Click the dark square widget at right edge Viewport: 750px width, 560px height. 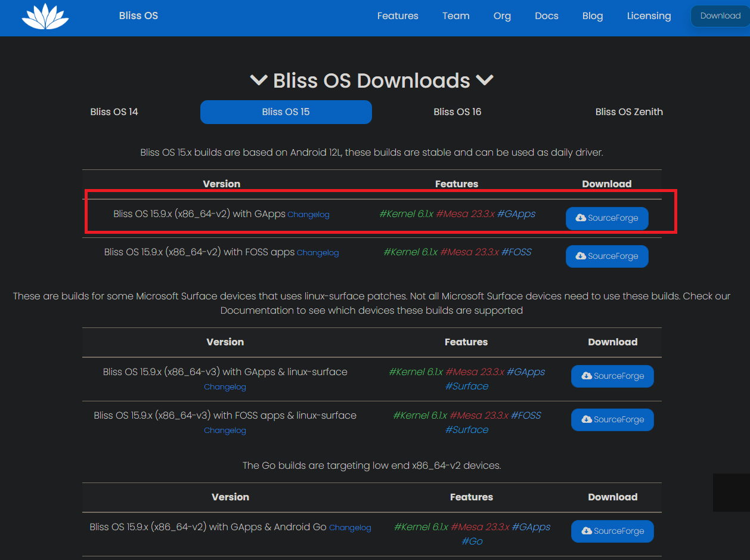click(732, 493)
